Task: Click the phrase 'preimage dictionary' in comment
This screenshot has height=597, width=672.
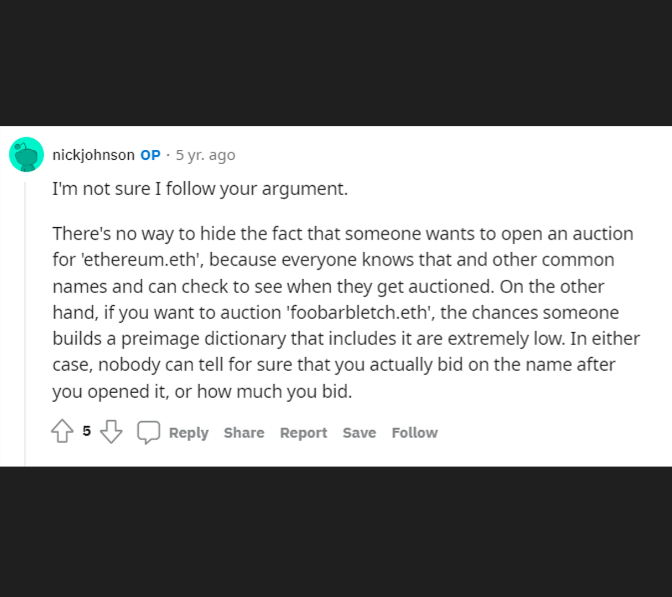Action: pyautogui.click(x=203, y=339)
